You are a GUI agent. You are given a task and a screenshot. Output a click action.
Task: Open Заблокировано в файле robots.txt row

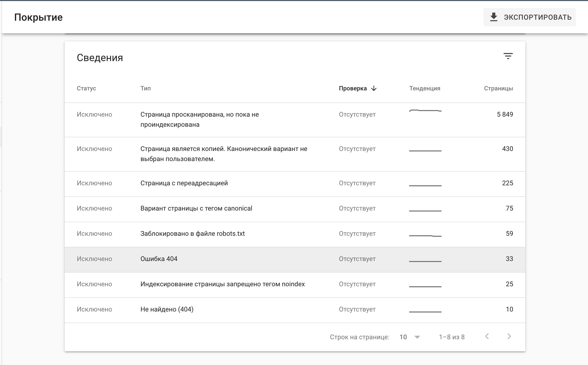click(295, 234)
